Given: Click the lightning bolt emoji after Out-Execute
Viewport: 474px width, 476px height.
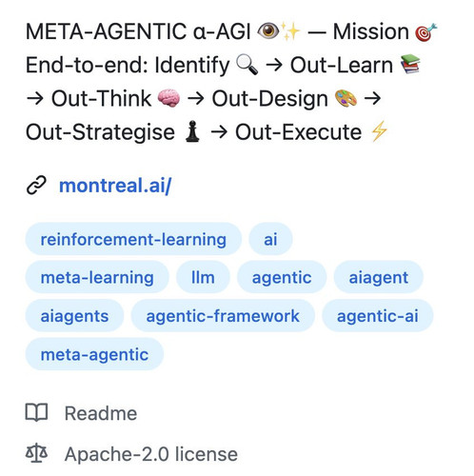Looking at the screenshot, I should click(x=379, y=131).
